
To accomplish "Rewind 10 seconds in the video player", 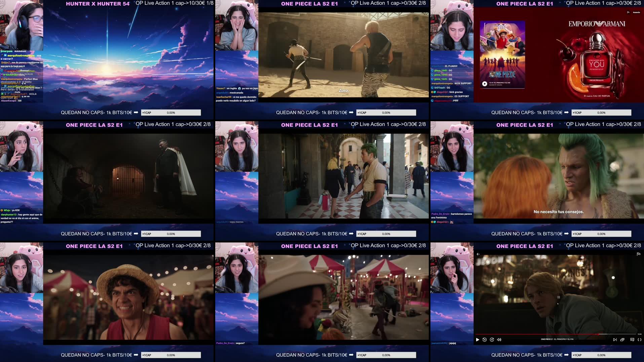I will pos(485,339).
